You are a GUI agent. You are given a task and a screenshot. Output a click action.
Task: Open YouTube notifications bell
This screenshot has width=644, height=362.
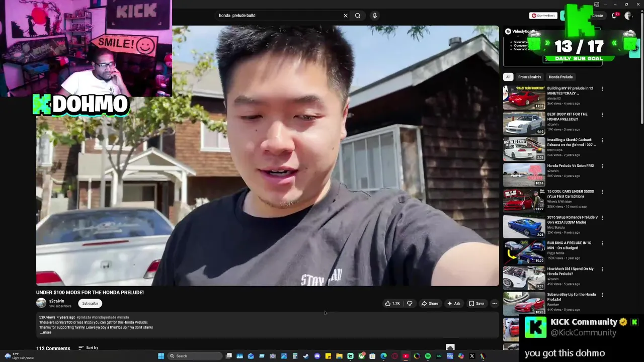614,16
